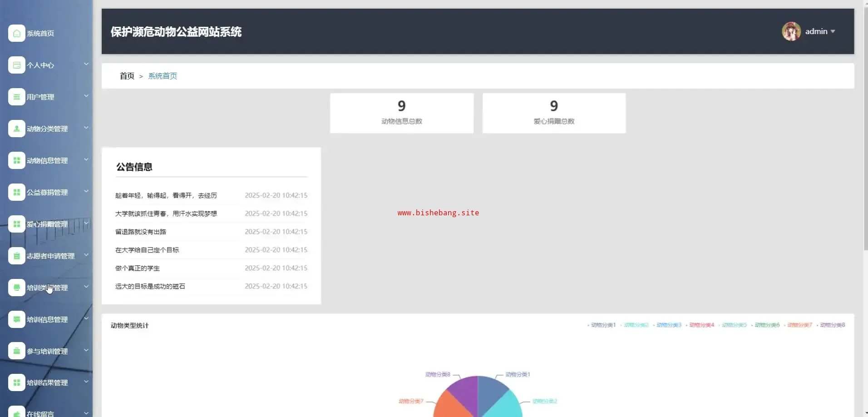
Task: Click the admin username text
Action: click(x=816, y=31)
